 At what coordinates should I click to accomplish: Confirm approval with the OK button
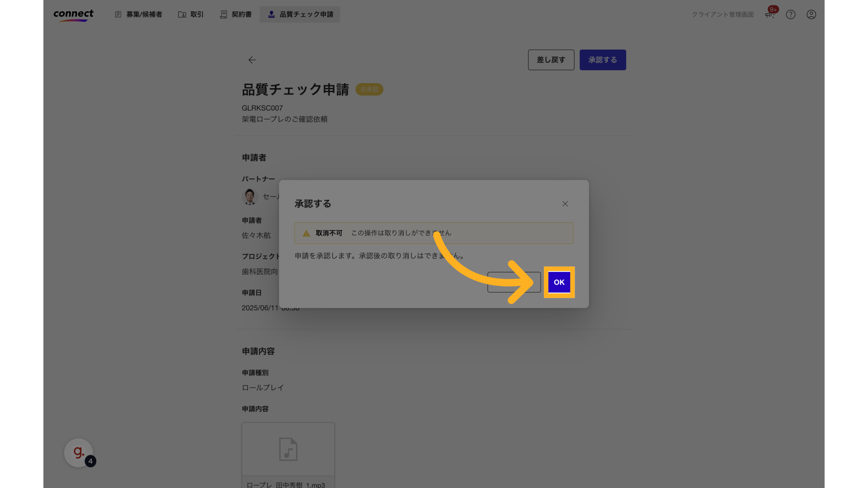559,282
